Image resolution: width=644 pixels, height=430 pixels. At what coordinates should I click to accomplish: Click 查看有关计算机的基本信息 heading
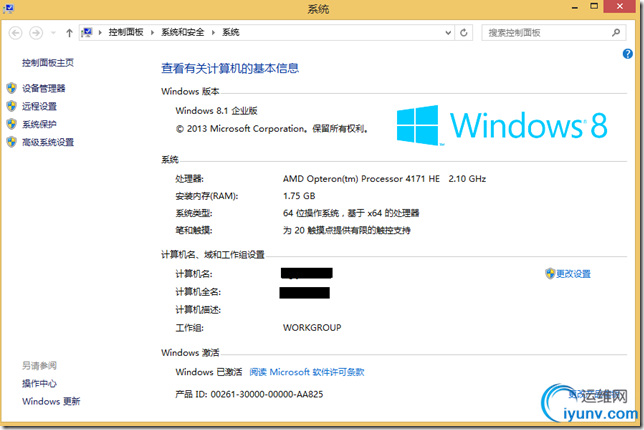tap(230, 68)
